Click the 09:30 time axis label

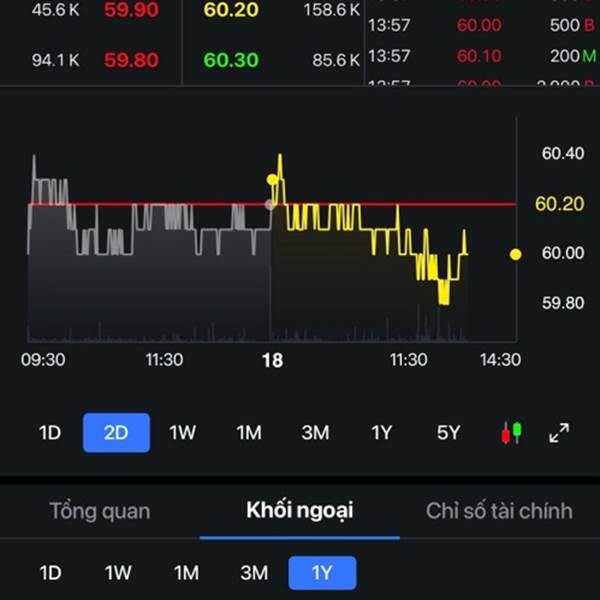click(43, 360)
